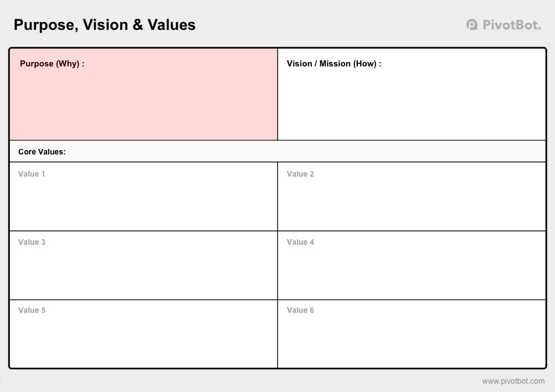Open the www.pivotbot.com link
The image size is (555, 392).
pyautogui.click(x=513, y=381)
